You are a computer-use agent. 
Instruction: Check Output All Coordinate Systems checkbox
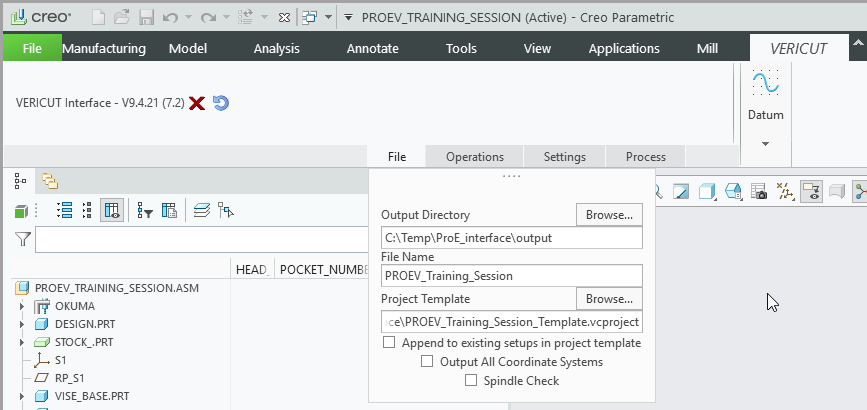427,361
